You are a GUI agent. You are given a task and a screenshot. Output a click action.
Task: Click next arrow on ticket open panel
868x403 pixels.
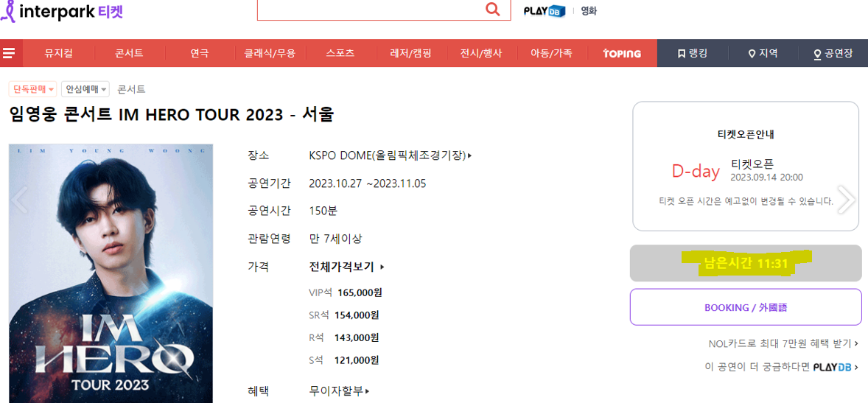[x=847, y=200]
